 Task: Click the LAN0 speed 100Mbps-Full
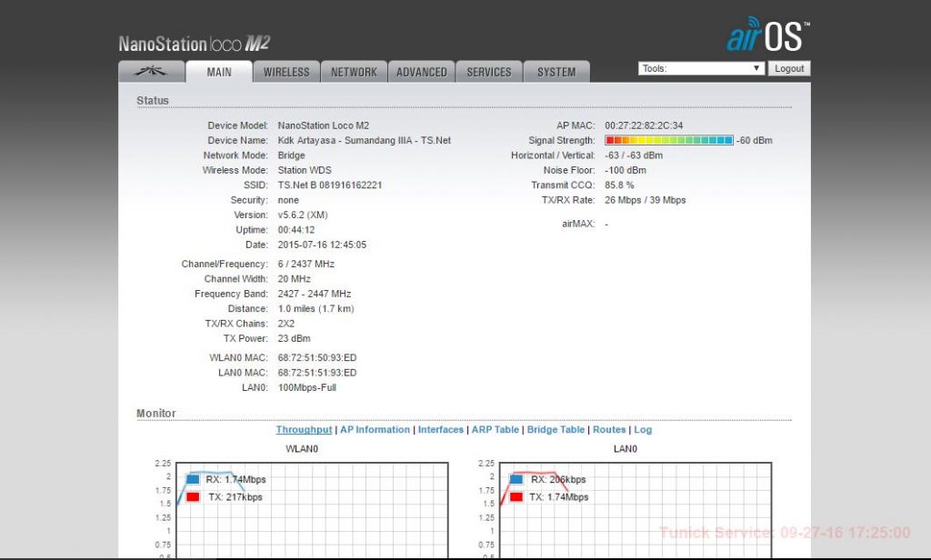[x=307, y=387]
